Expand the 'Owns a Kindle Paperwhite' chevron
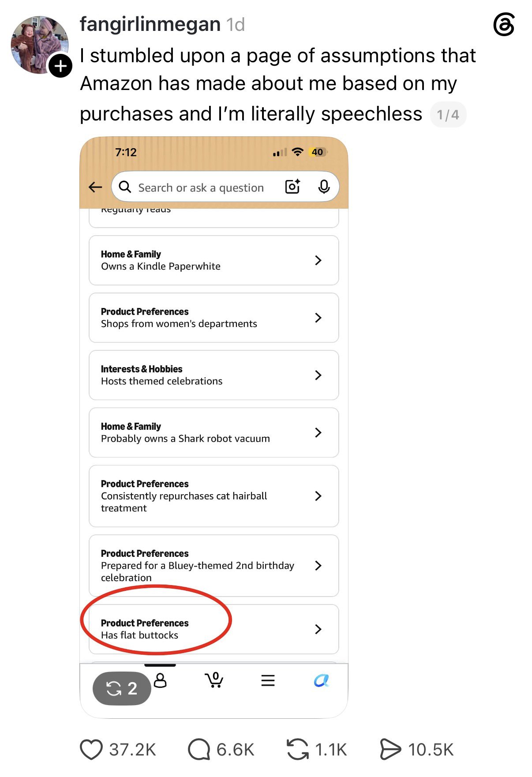 (318, 260)
